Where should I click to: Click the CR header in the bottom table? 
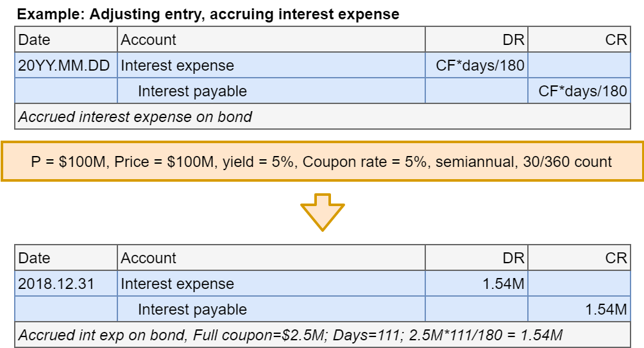coord(616,258)
